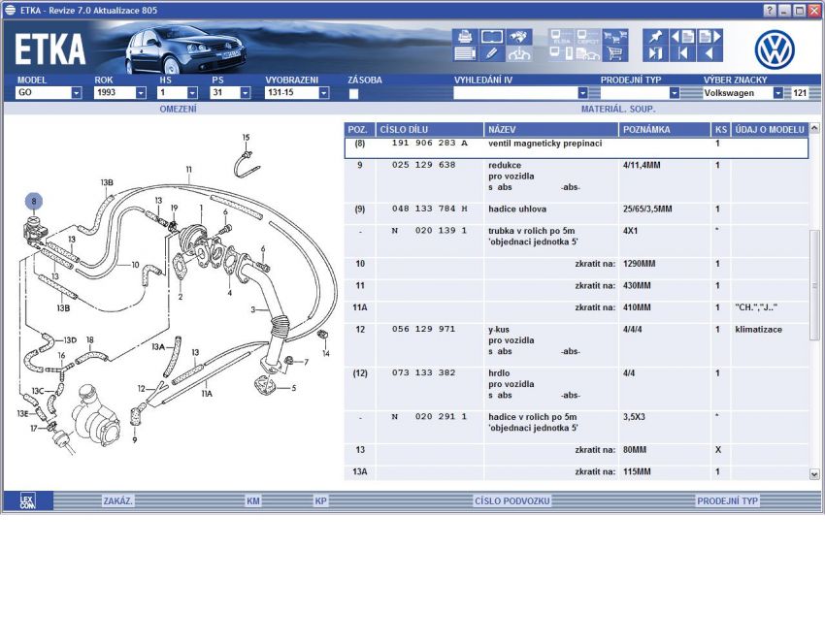Click the full-screen frame icon
This screenshot has width=825, height=644.
coord(491,37)
